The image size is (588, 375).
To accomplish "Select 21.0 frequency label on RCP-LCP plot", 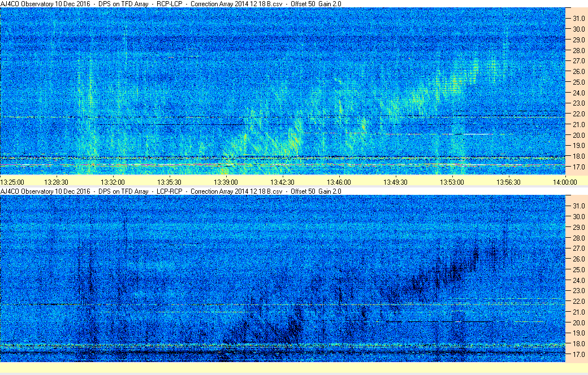I will (578, 124).
